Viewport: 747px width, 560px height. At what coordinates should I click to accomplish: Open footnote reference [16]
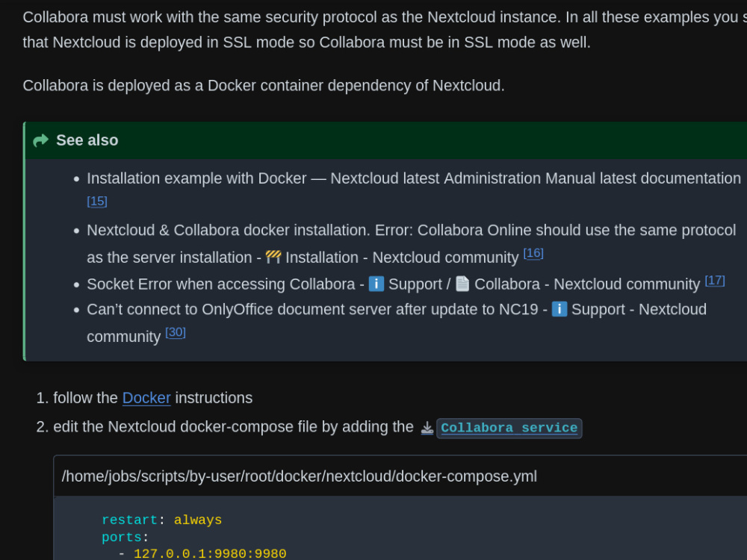tap(533, 253)
